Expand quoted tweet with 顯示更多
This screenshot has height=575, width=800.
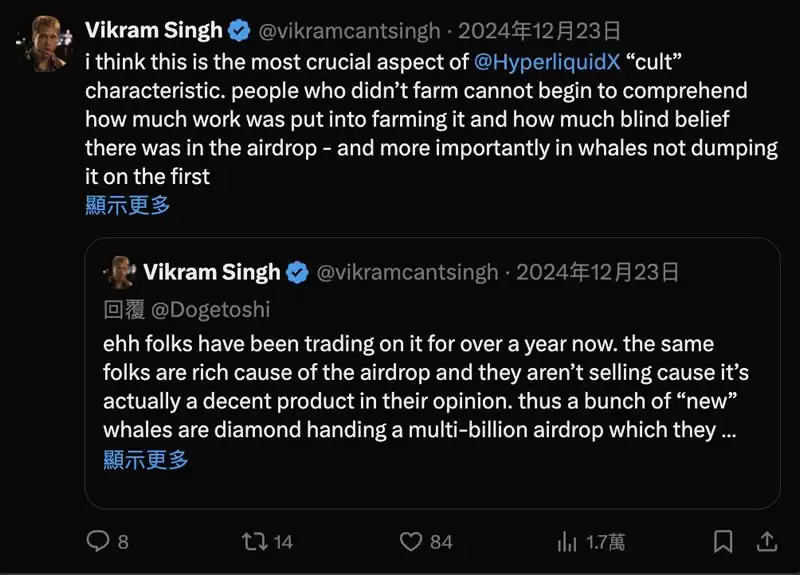[146, 460]
